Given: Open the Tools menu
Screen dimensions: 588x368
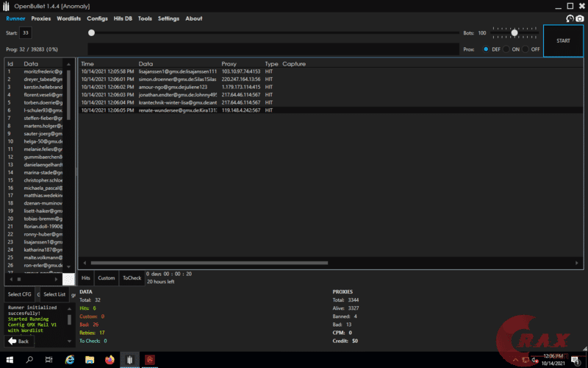Looking at the screenshot, I should point(145,18).
